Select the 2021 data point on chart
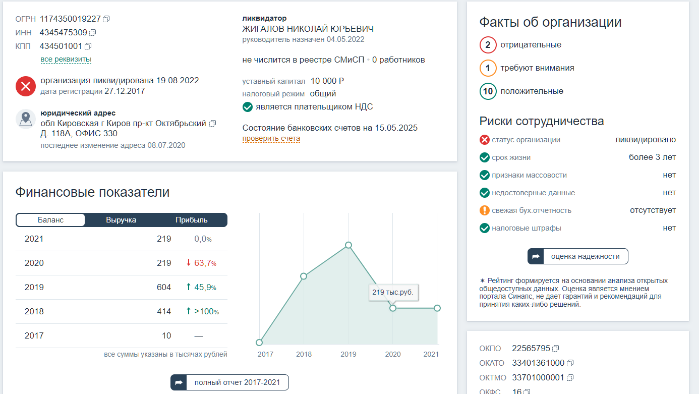Viewport: 699px width, 394px height. pyautogui.click(x=437, y=308)
